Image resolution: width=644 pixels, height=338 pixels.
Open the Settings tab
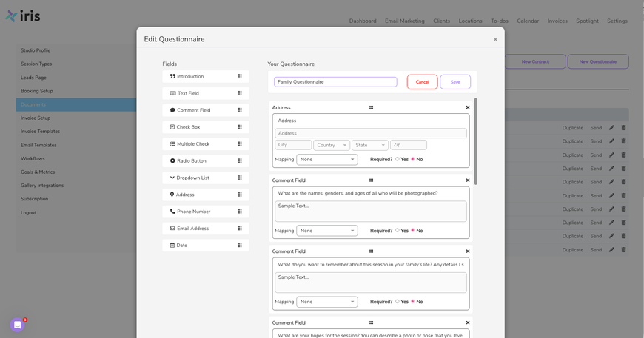[617, 21]
